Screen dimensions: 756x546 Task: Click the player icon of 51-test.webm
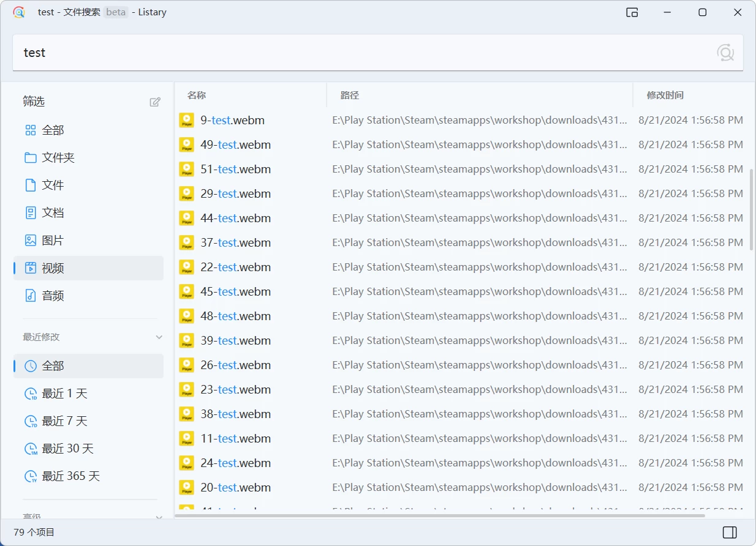pyautogui.click(x=187, y=169)
